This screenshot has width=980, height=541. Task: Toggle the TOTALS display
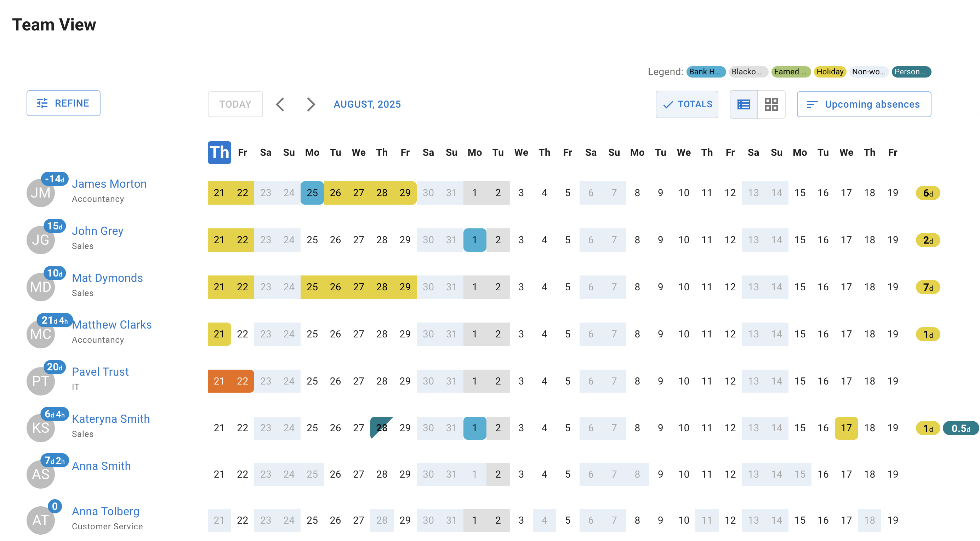(687, 104)
